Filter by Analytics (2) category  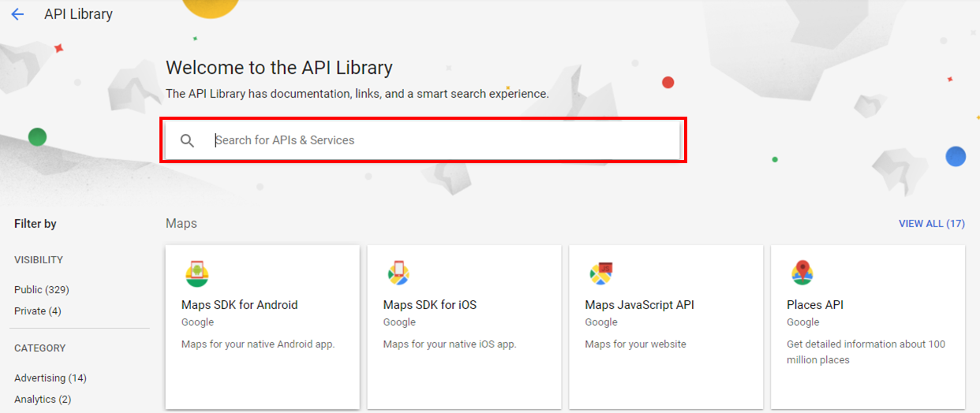tap(43, 399)
